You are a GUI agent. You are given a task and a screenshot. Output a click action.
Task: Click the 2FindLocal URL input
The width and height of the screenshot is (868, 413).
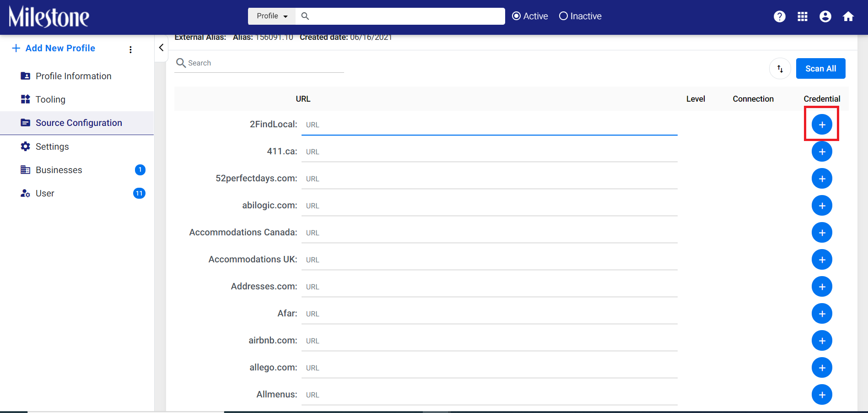[x=489, y=125]
